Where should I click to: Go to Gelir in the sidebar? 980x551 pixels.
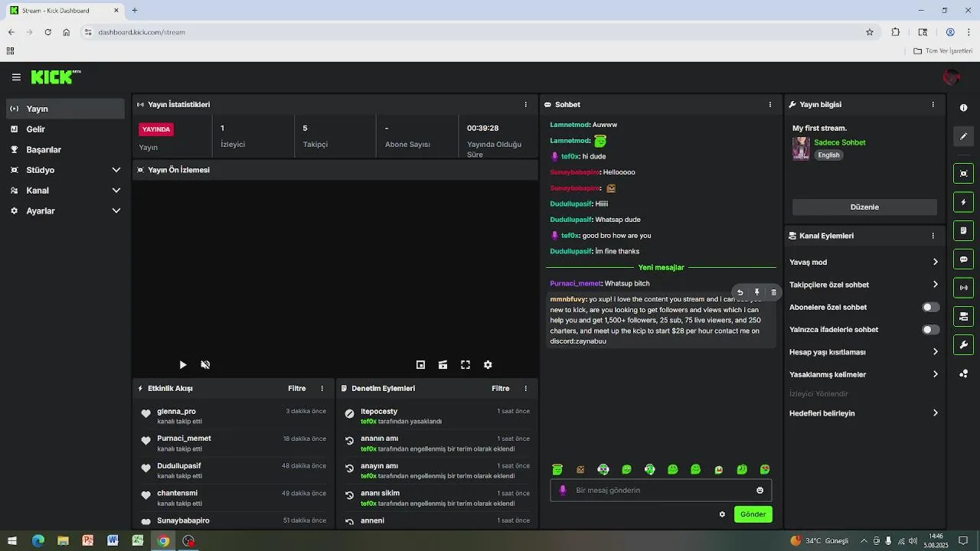point(65,129)
